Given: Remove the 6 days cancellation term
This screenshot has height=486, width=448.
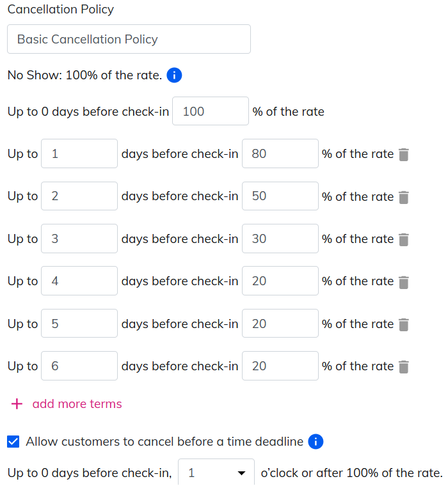Looking at the screenshot, I should (403, 366).
